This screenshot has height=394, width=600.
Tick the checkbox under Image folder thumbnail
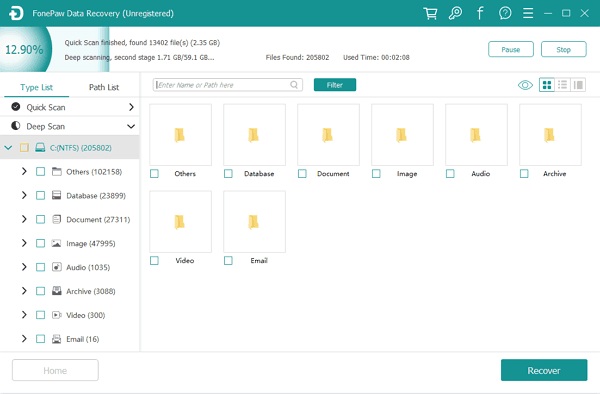tap(376, 174)
